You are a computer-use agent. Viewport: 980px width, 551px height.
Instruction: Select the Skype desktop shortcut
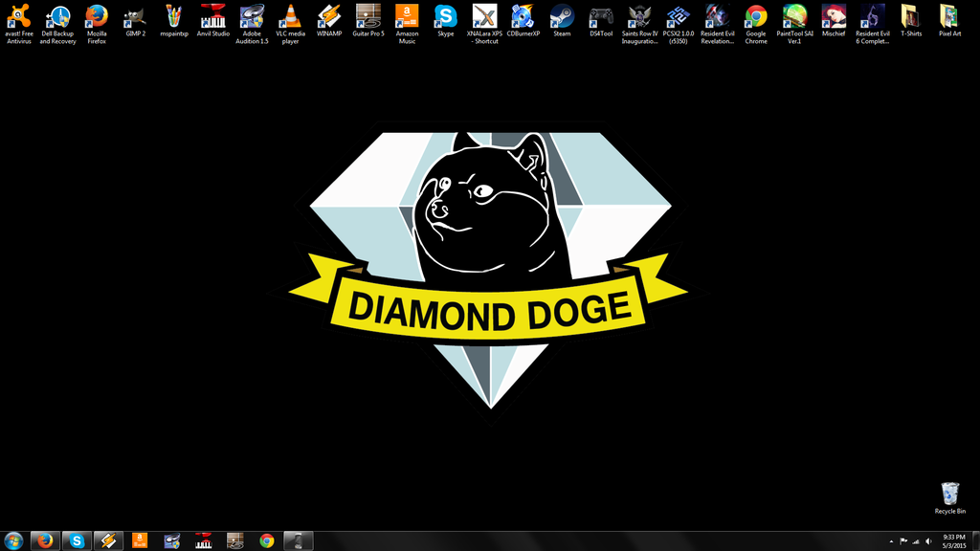pos(446,20)
